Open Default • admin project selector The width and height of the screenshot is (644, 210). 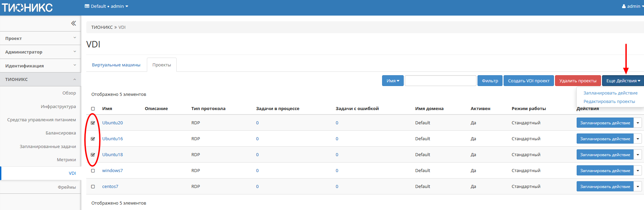click(106, 6)
